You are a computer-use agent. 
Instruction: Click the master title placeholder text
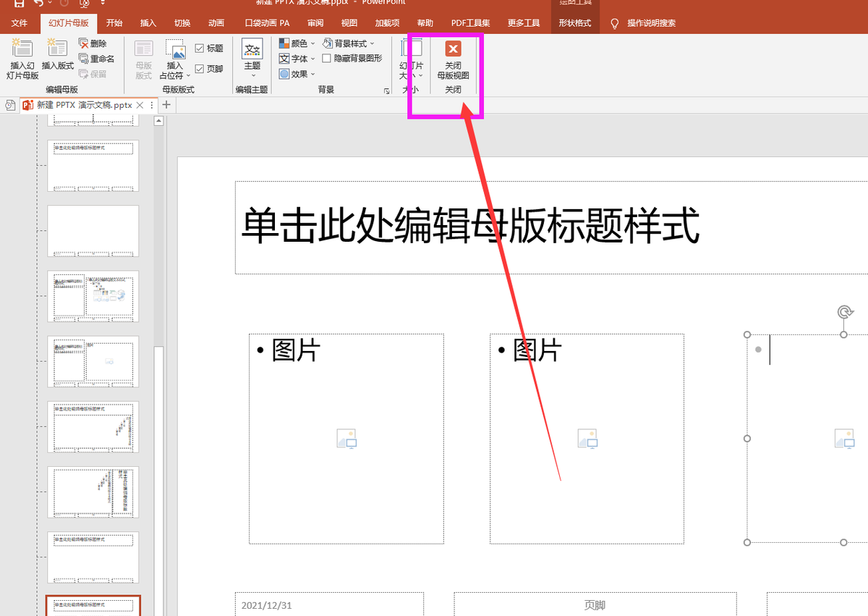[470, 226]
